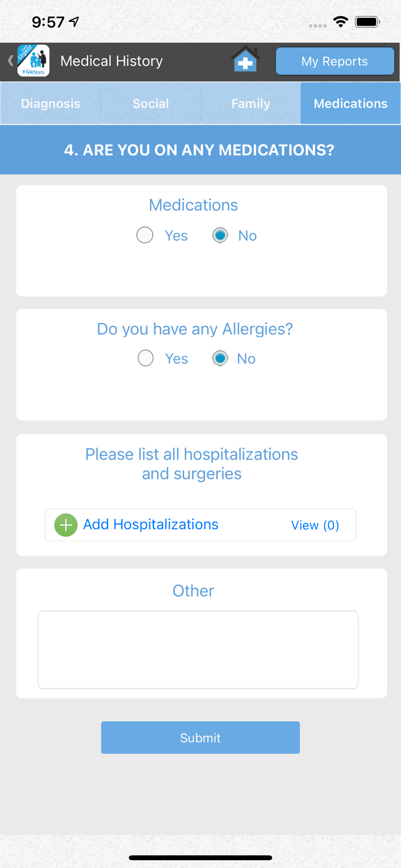Switch to the Diagnosis tab
The width and height of the screenshot is (401, 868).
51,104
